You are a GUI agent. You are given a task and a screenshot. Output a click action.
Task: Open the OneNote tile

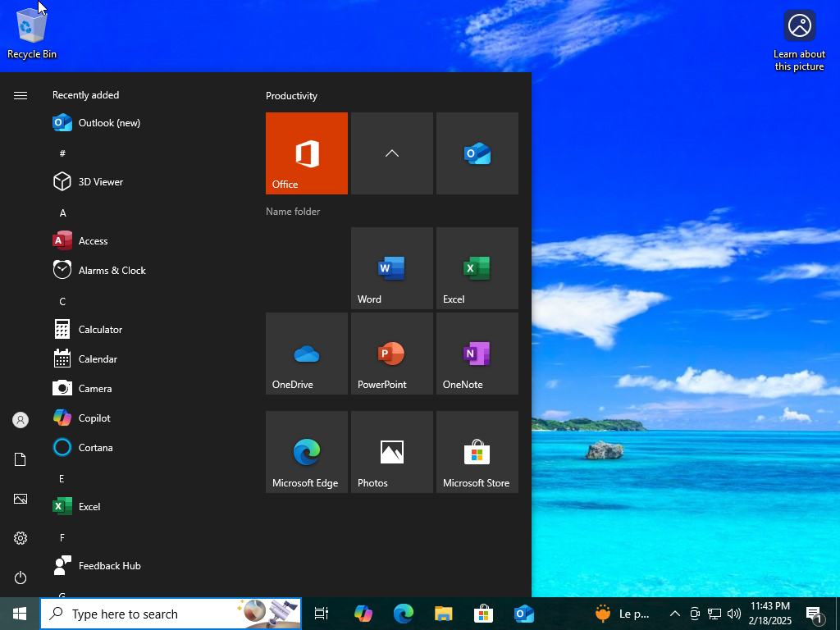[477, 354]
